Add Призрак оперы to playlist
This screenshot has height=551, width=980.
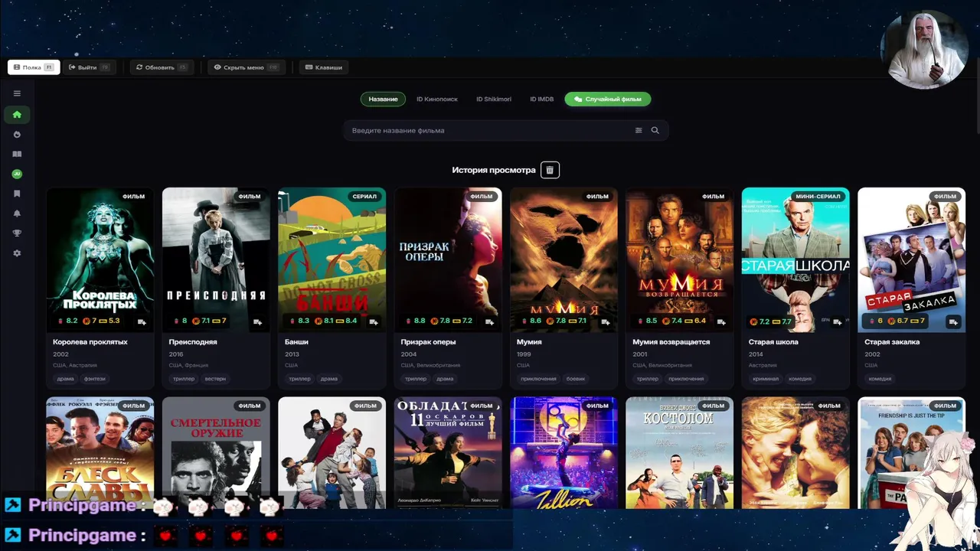(489, 322)
